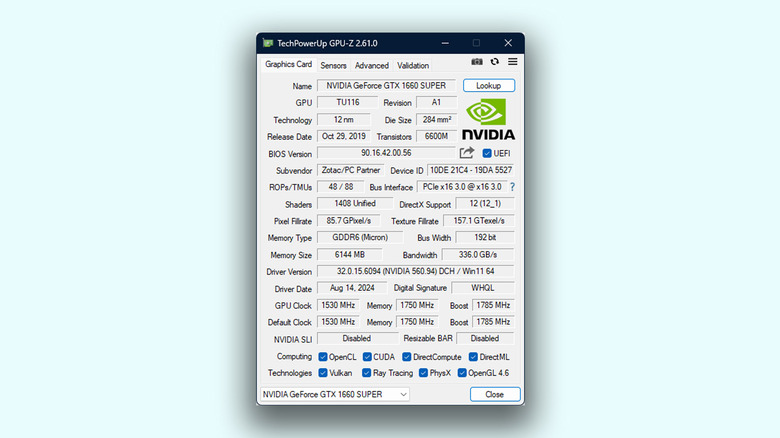The image size is (780, 438).
Task: Toggle the CUDA checkbox
Action: [x=367, y=357]
